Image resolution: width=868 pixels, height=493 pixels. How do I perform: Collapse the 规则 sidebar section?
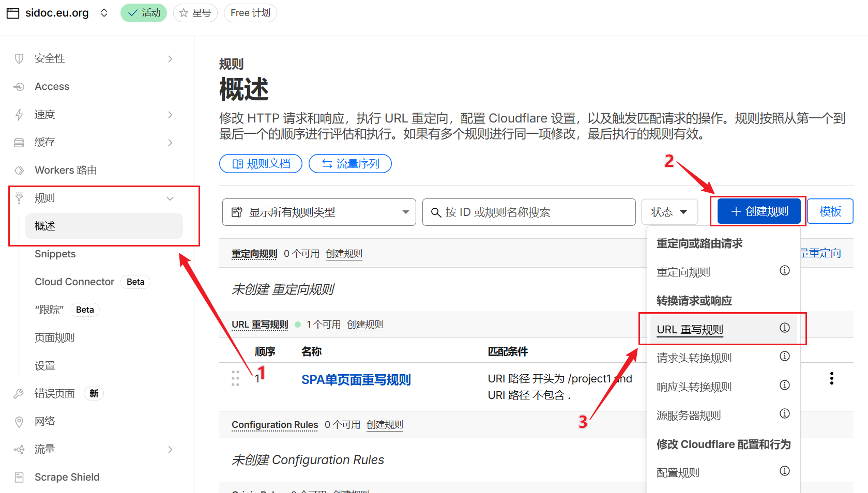[170, 198]
